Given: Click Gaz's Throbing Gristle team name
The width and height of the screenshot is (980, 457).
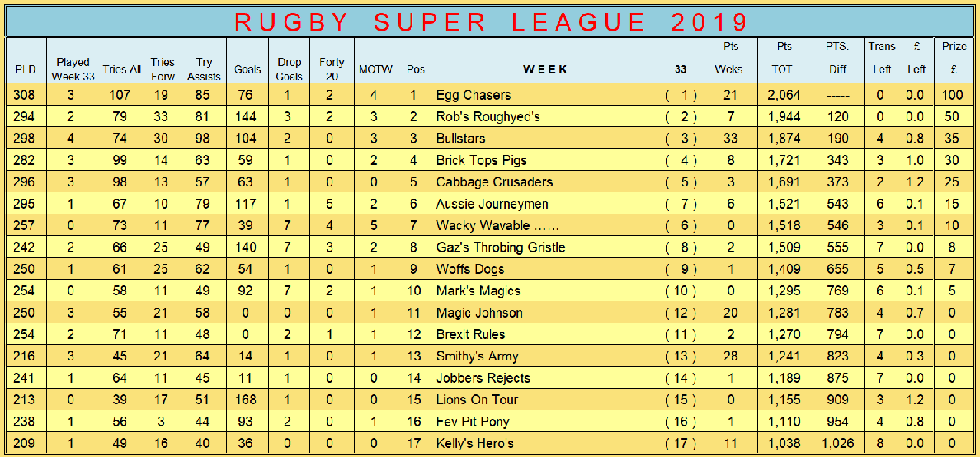Looking at the screenshot, I should point(501,247).
